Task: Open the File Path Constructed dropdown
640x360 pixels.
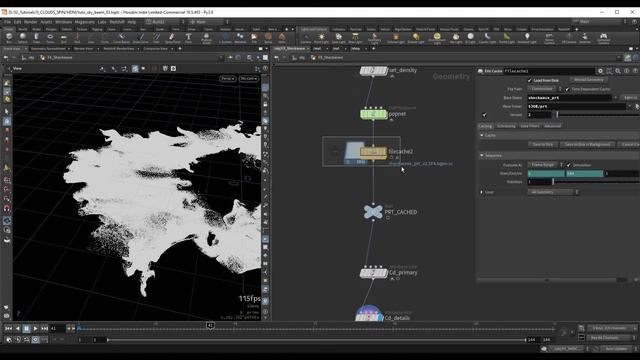Action: [x=545, y=89]
